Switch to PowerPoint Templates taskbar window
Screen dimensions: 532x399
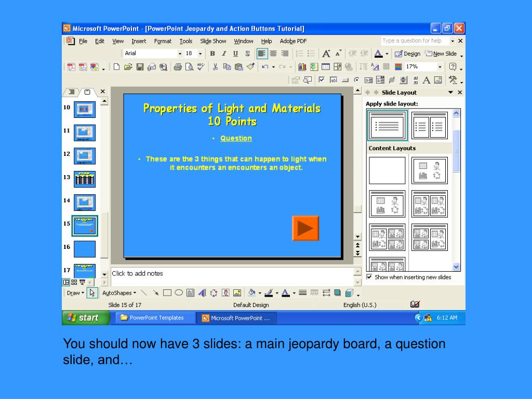coord(155,317)
